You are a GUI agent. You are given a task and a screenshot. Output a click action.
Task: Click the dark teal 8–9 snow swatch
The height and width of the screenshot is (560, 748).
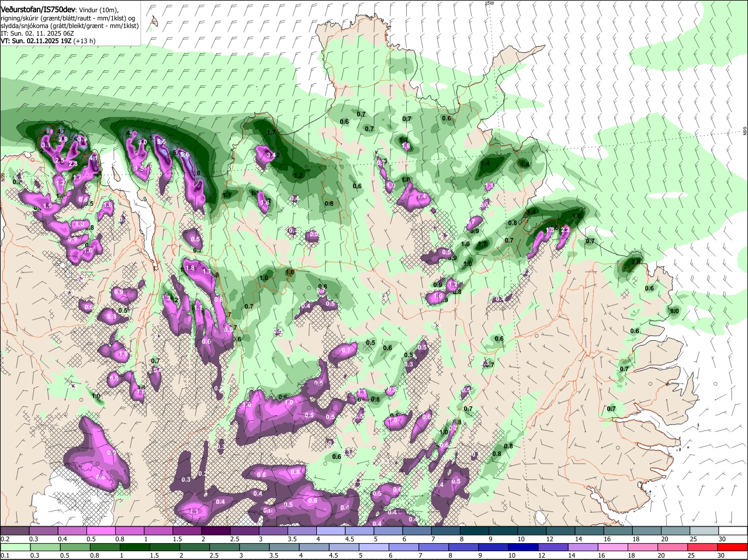pyautogui.click(x=474, y=530)
